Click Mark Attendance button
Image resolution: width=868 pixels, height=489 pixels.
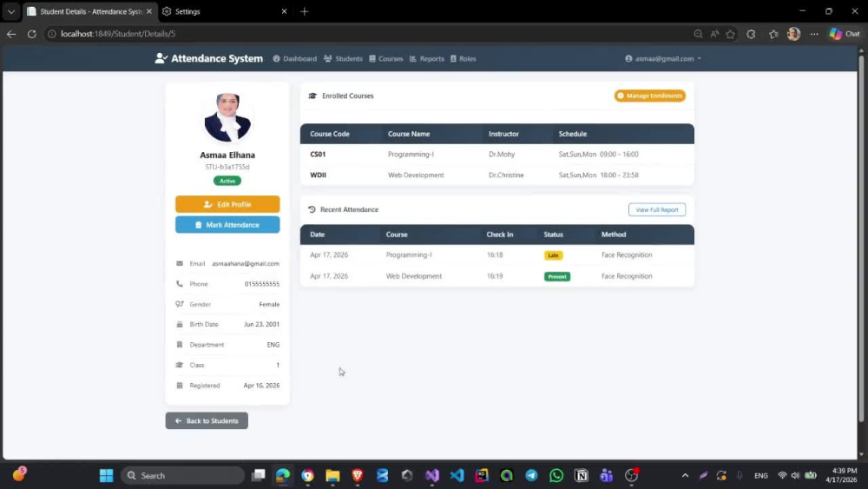tap(227, 225)
